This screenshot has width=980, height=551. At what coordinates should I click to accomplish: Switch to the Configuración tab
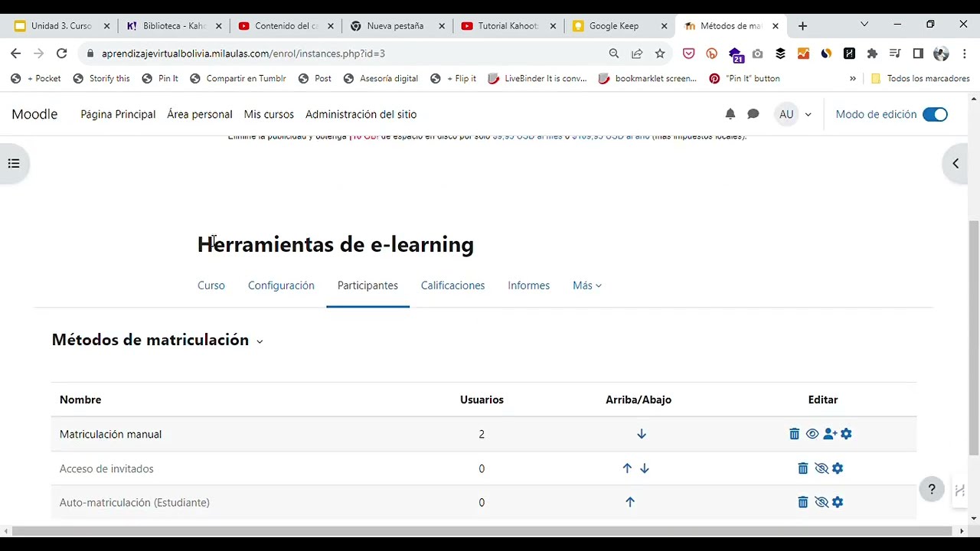(x=281, y=285)
